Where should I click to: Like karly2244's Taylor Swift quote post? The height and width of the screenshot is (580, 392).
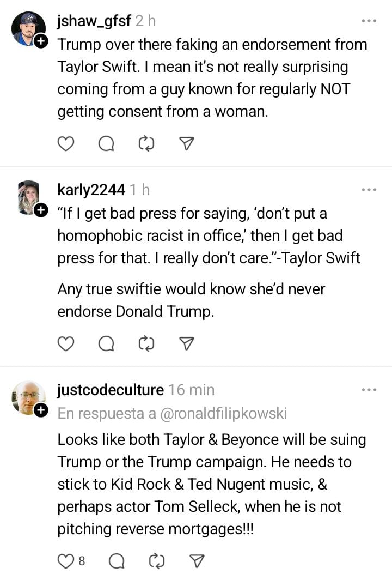pos(66,343)
